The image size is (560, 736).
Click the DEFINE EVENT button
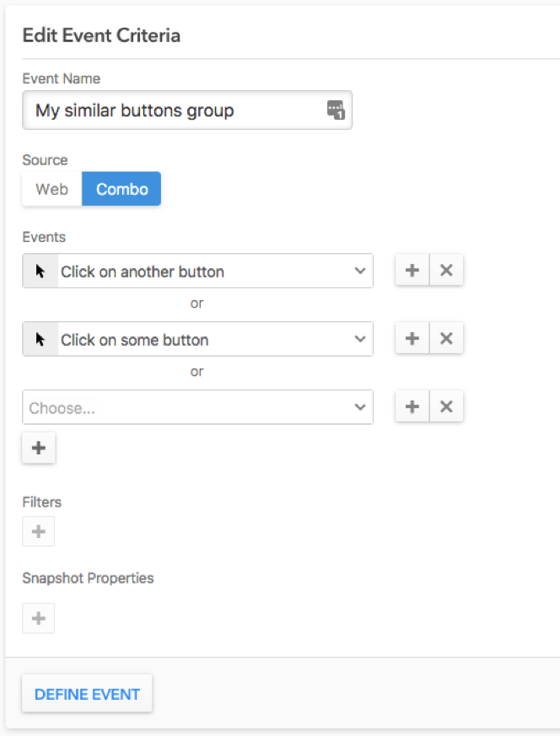88,694
